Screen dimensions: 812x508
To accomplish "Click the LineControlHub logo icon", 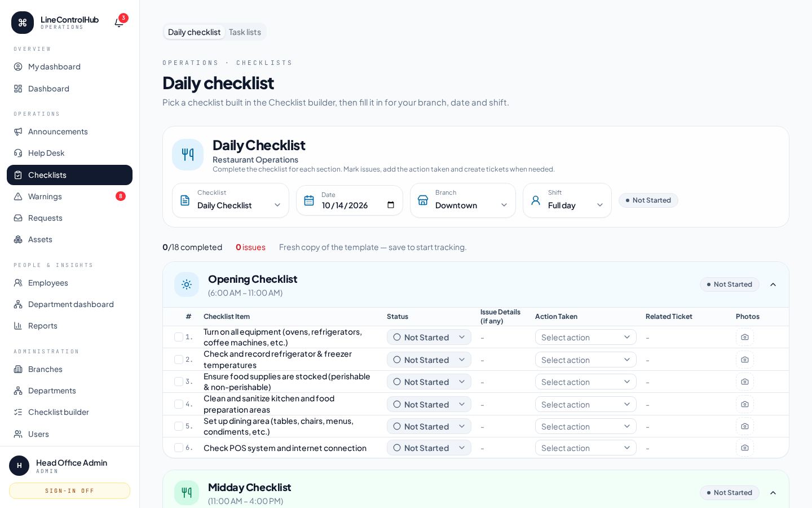I will tap(23, 23).
